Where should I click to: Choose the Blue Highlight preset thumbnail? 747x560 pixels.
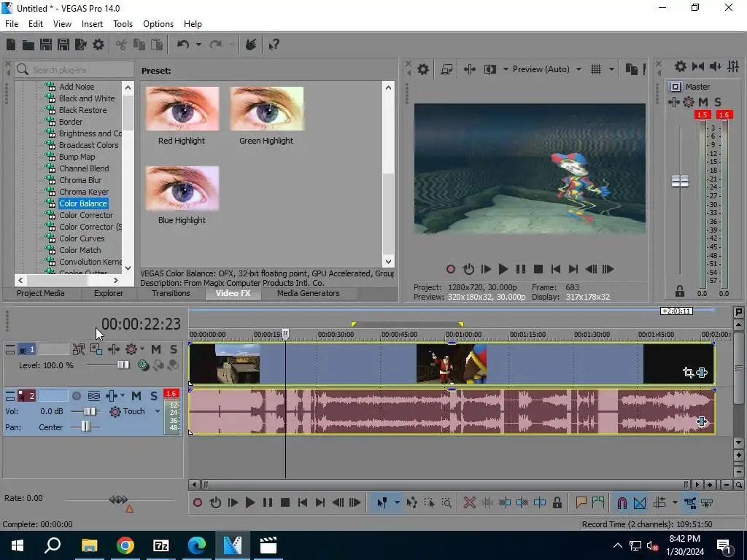[182, 188]
